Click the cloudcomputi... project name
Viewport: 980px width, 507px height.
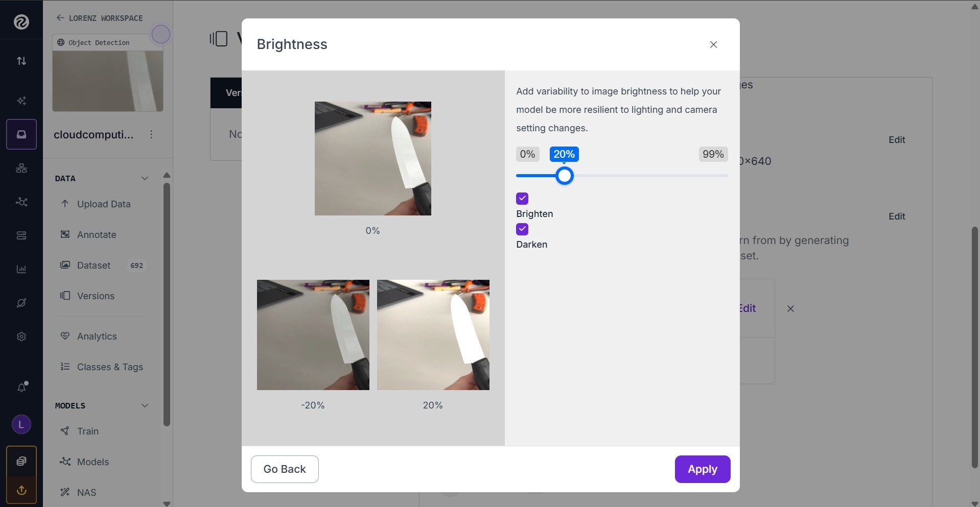[94, 135]
